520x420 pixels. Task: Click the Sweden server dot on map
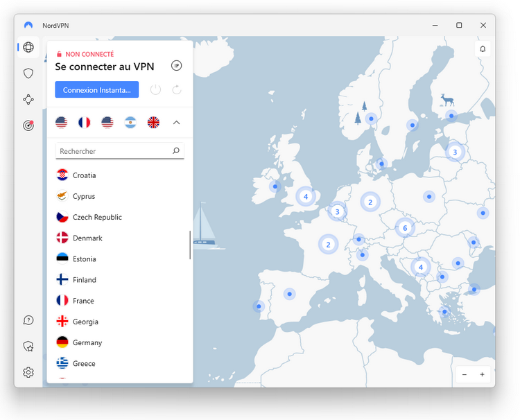tap(413, 125)
